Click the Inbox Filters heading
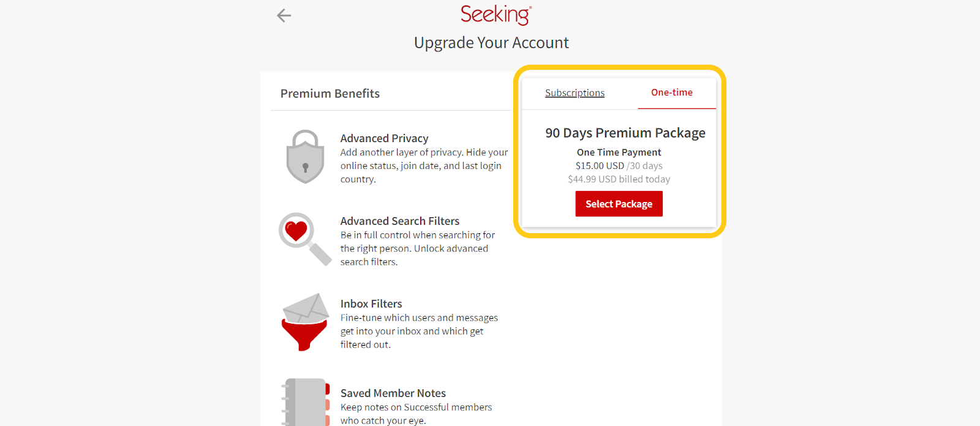The image size is (980, 426). (371, 304)
